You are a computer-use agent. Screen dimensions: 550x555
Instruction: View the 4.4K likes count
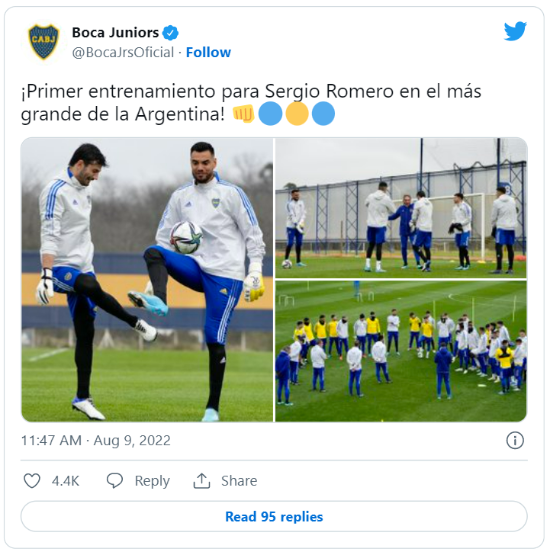point(65,481)
